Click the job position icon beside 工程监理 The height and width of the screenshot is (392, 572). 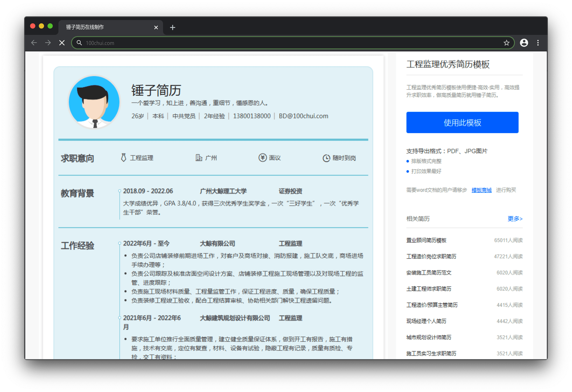tap(124, 158)
